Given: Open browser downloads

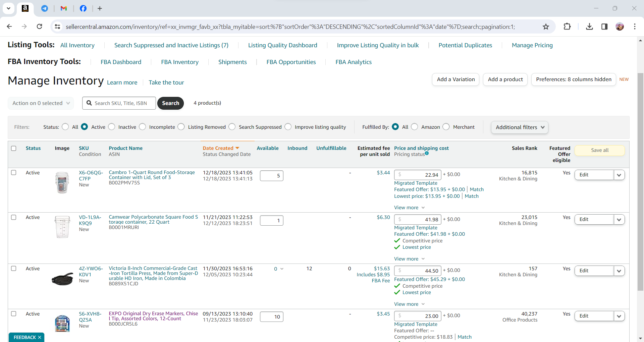Looking at the screenshot, I should (589, 26).
